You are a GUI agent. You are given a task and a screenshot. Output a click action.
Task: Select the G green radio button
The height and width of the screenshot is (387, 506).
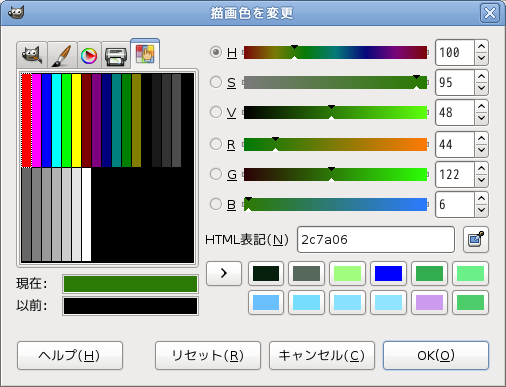pyautogui.click(x=216, y=174)
